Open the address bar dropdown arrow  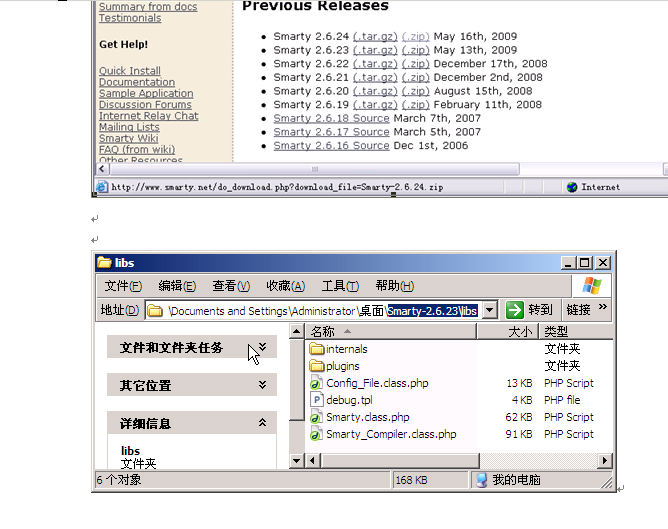[x=490, y=310]
